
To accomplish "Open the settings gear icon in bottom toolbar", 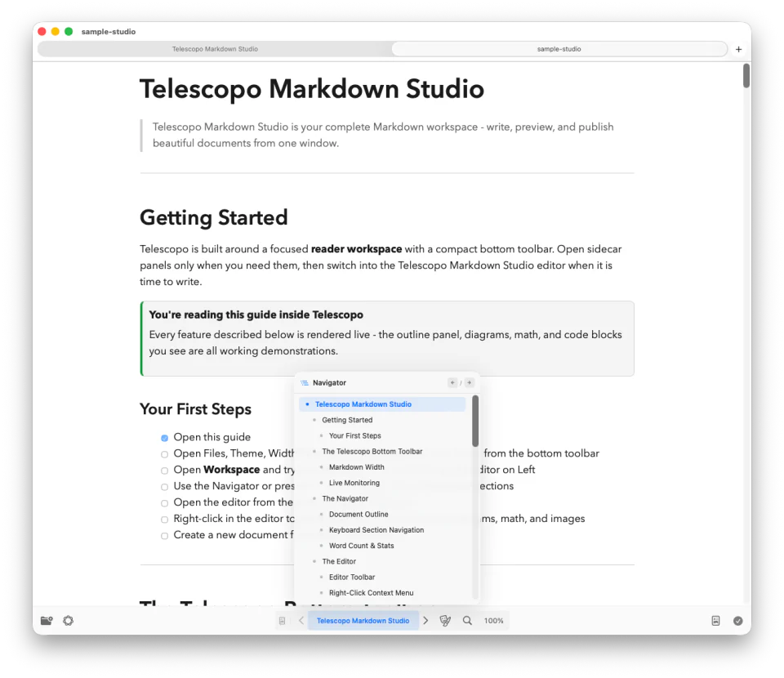I will click(x=69, y=621).
